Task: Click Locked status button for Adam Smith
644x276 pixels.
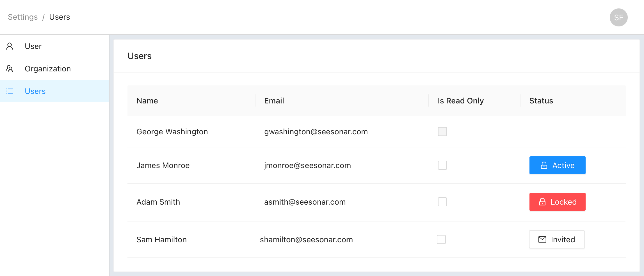Action: 557,202
